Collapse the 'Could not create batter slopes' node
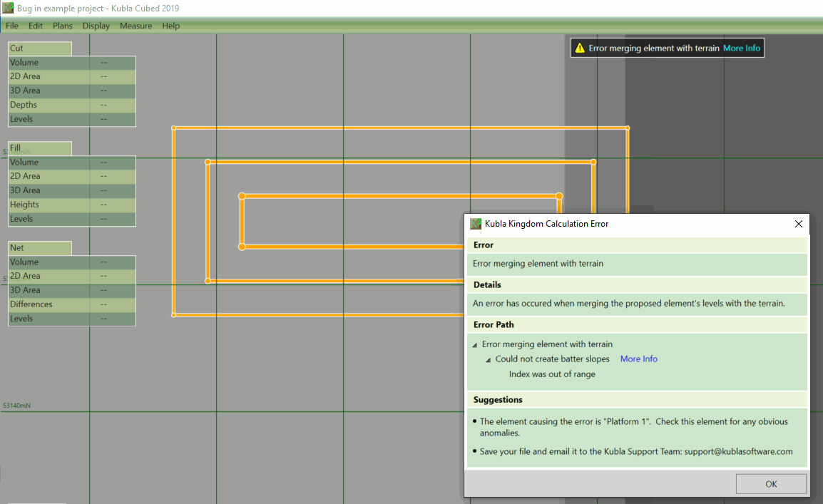 pyautogui.click(x=489, y=359)
